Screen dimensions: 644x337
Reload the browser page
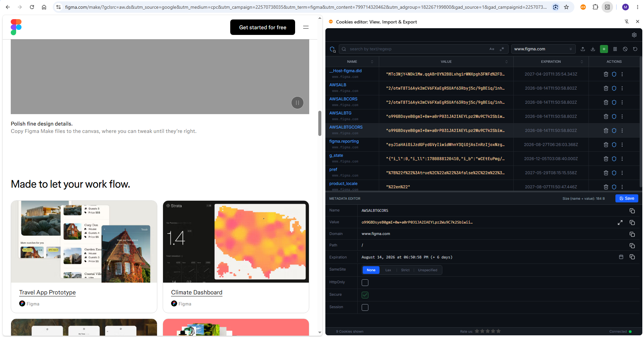pos(32,7)
